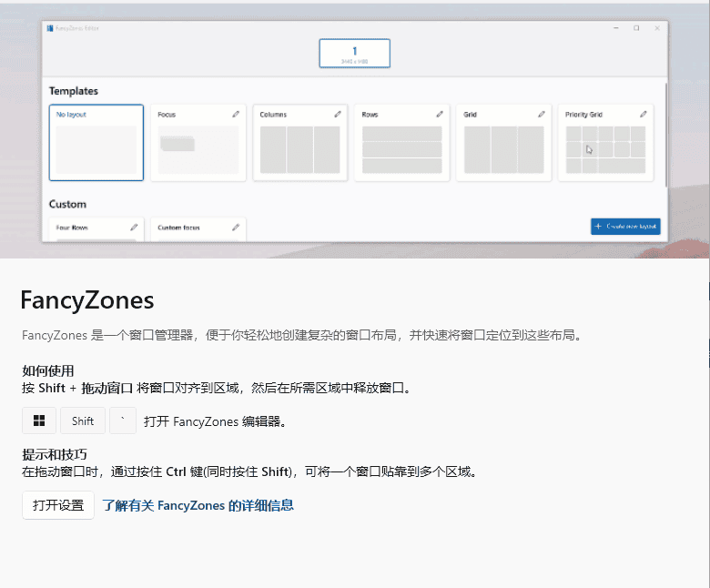Open the 了解有关 FancyZones 的详细信息 link
Screen dimensions: 710x588
point(198,505)
